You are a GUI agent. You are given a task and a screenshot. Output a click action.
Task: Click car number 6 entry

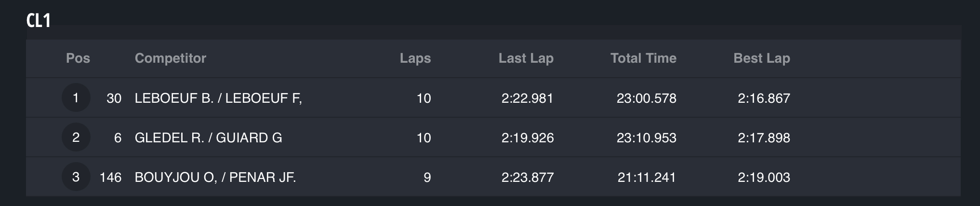[x=118, y=138]
